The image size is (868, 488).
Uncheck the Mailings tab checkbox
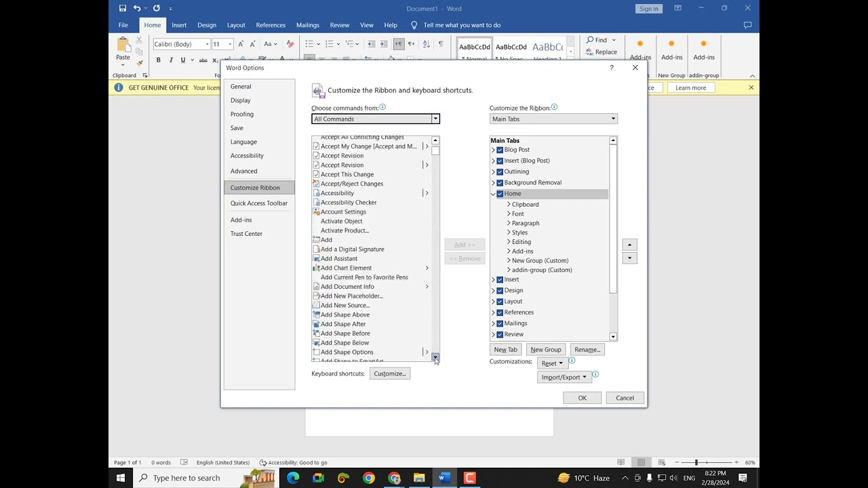click(x=500, y=323)
